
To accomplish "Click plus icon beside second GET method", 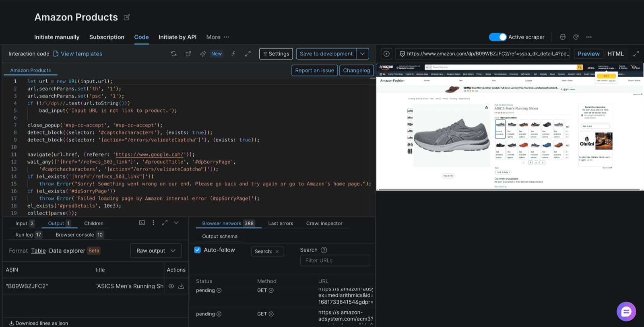I will (x=271, y=314).
